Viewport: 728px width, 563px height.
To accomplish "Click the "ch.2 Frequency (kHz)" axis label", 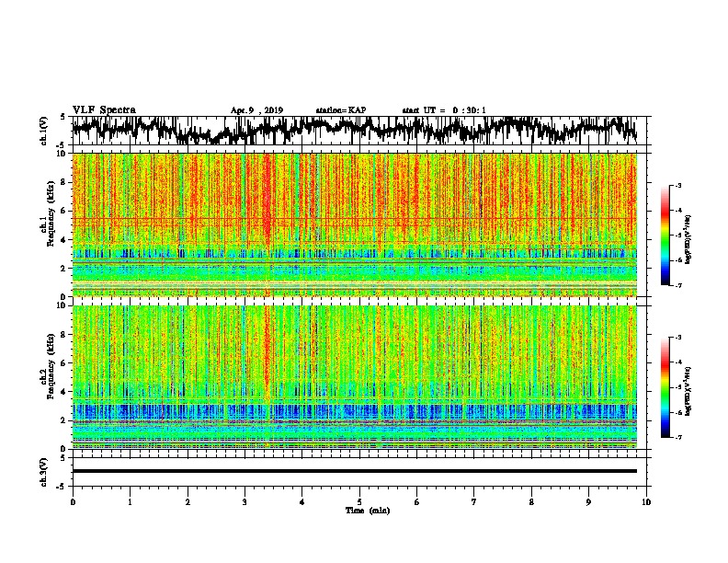I will click(47, 366).
